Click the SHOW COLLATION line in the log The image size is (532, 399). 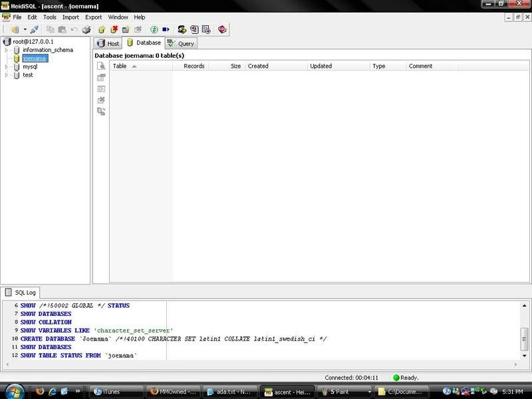coord(46,323)
